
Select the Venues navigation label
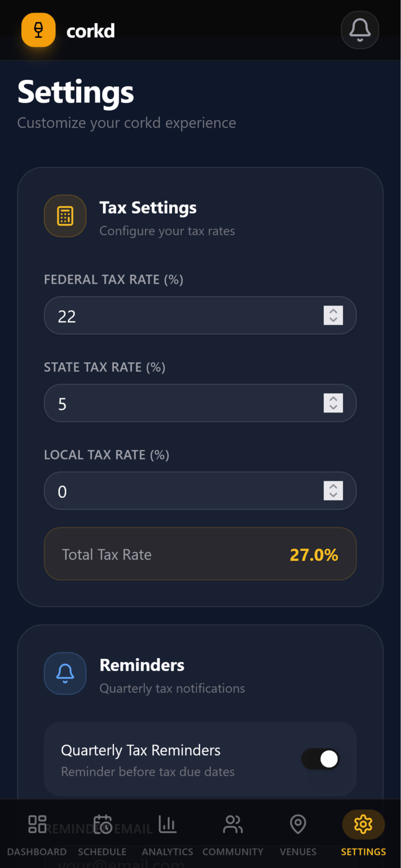click(298, 852)
